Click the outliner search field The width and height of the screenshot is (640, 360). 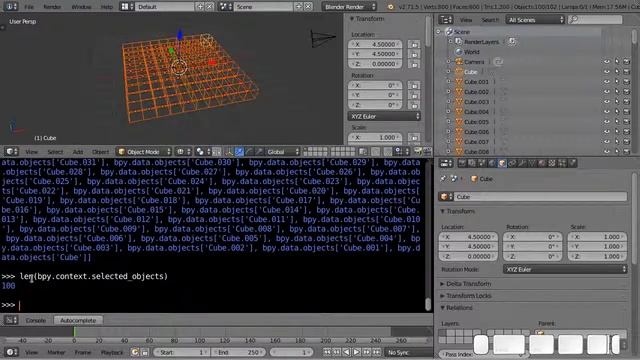[x=596, y=20]
